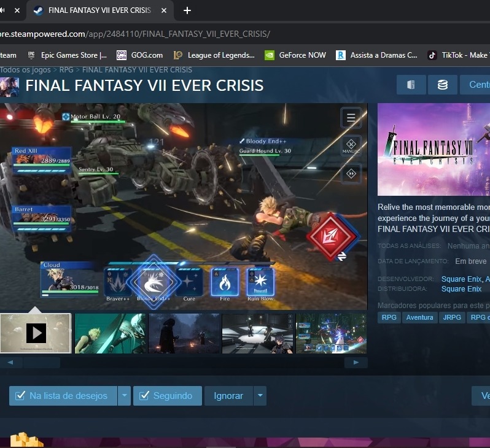Click the book-shaped icon button beside the title
The image size is (490, 448).
[x=411, y=85]
